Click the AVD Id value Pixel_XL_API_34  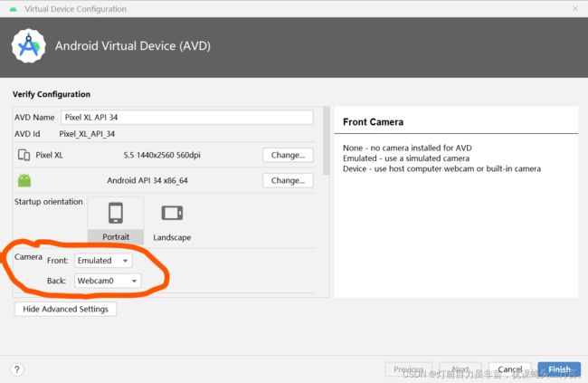(87, 134)
